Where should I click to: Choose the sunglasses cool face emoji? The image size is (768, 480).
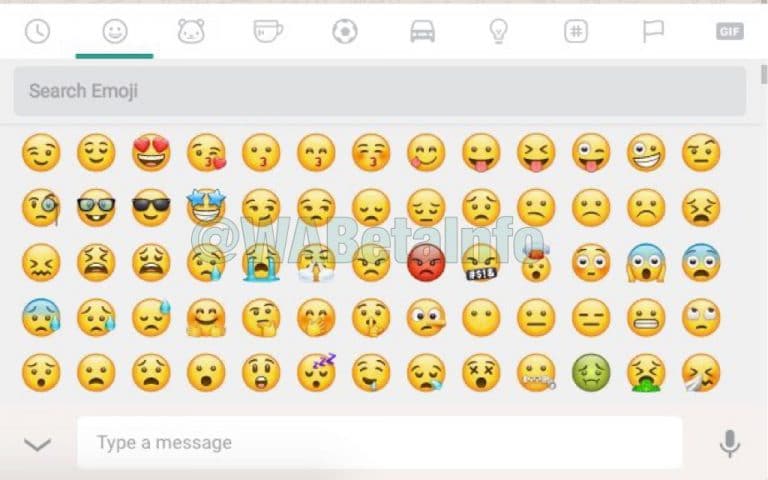(151, 208)
